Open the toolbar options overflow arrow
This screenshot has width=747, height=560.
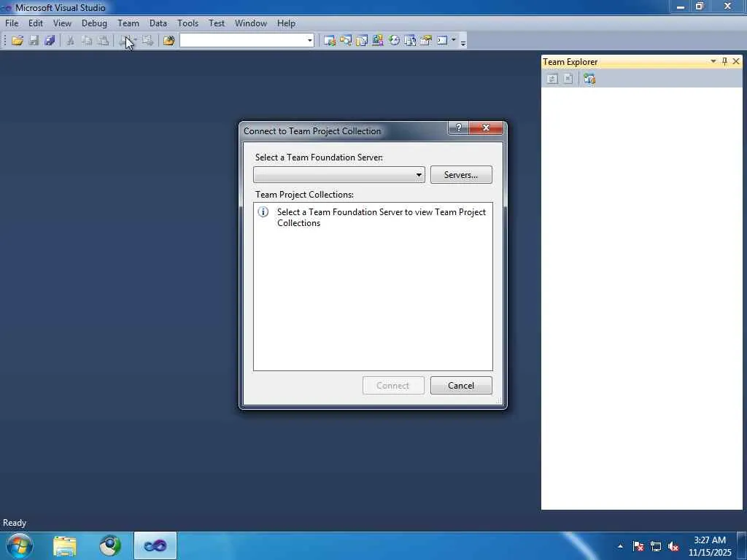click(463, 42)
